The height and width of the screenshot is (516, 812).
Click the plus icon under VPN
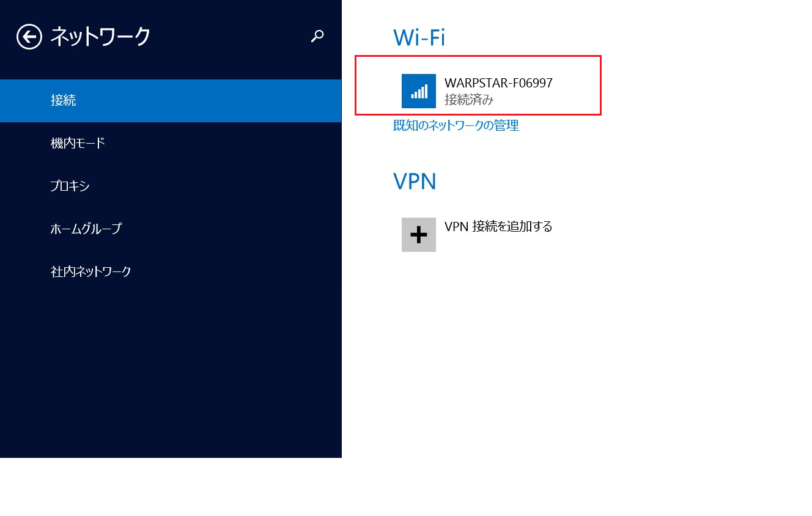point(419,235)
